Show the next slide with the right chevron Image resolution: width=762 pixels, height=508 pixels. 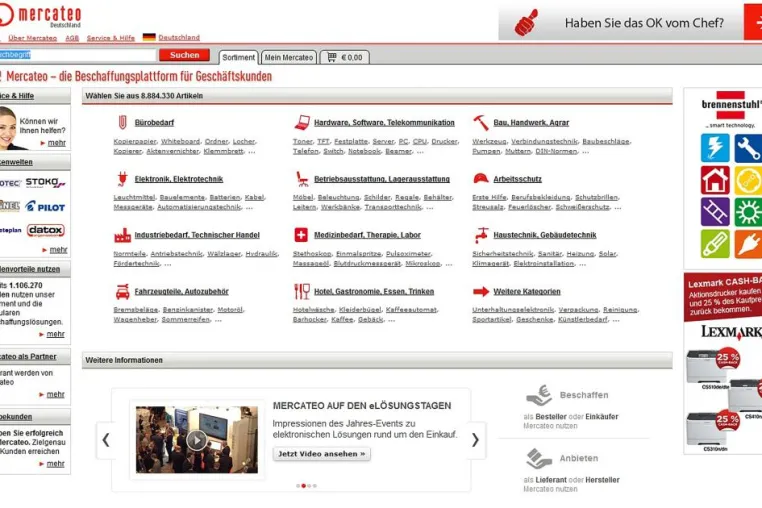tap(475, 440)
